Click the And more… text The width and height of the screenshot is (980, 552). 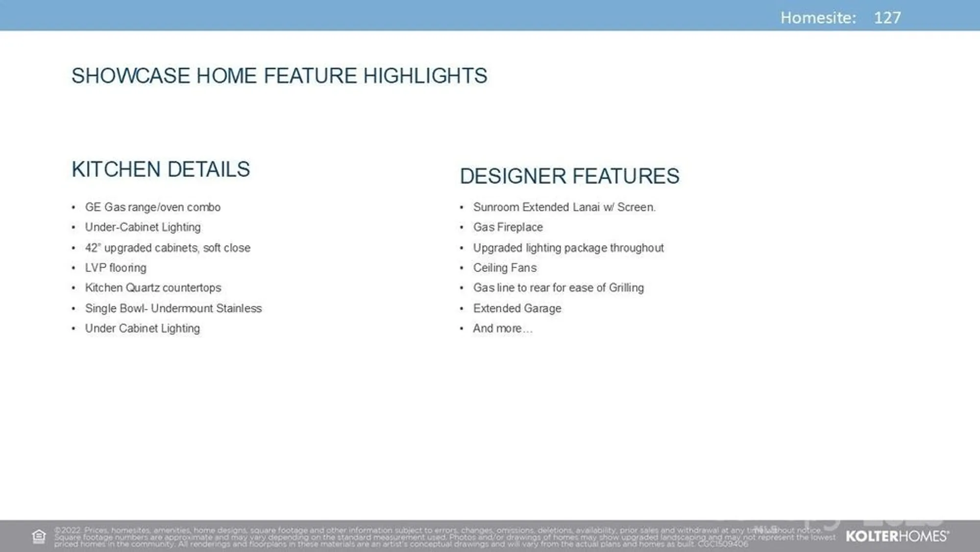click(x=502, y=328)
